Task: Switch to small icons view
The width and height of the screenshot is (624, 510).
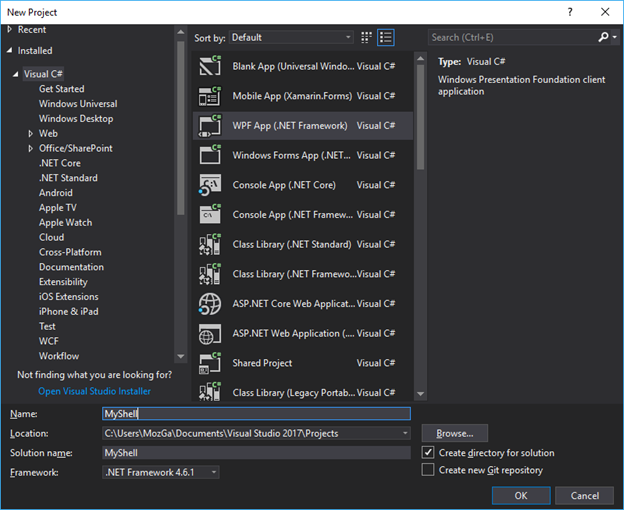Action: click(x=366, y=37)
